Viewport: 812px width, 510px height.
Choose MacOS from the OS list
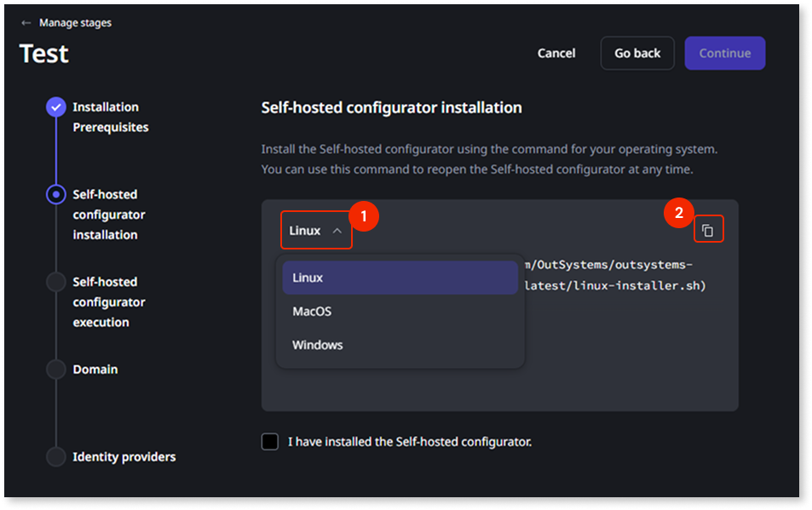(400, 312)
